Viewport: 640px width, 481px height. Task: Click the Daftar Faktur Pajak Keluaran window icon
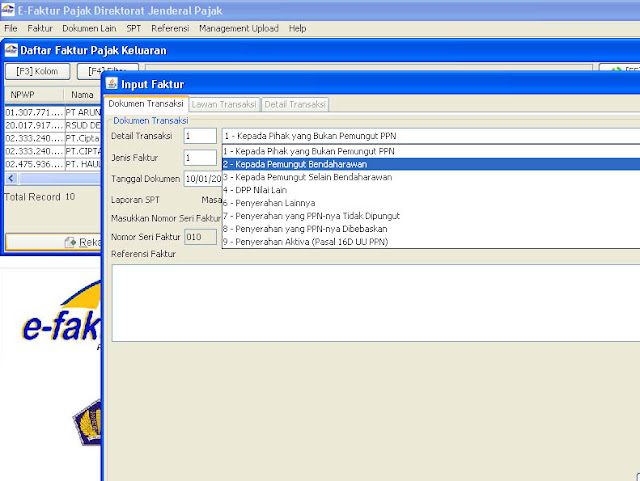click(11, 50)
